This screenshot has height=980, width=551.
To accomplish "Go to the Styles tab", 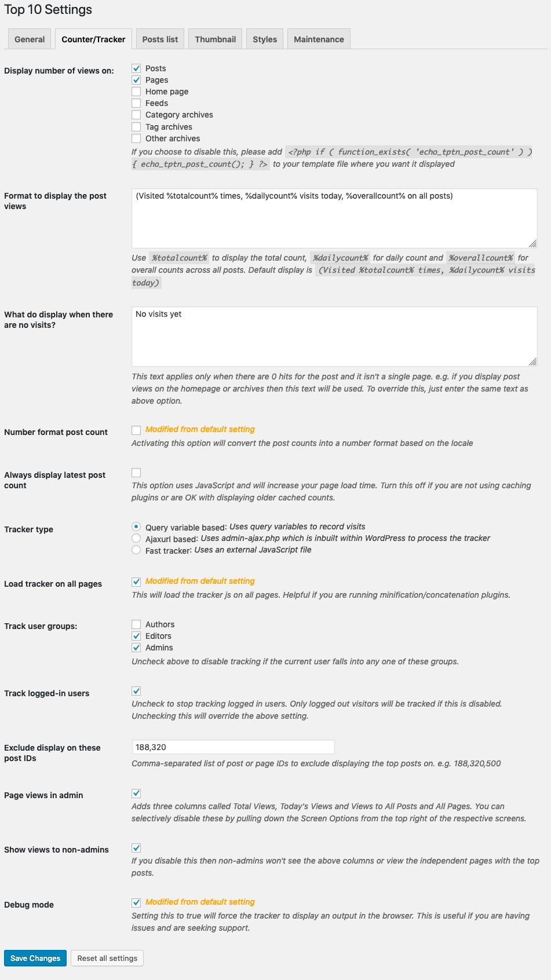I will [x=265, y=39].
